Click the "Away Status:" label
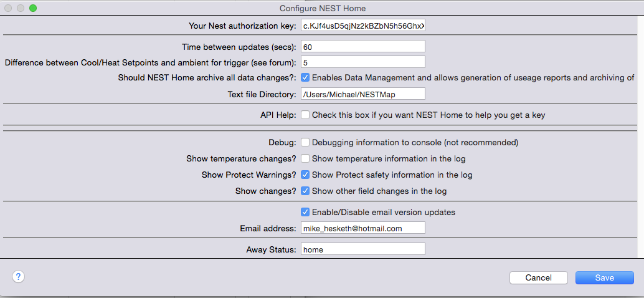 tap(271, 249)
